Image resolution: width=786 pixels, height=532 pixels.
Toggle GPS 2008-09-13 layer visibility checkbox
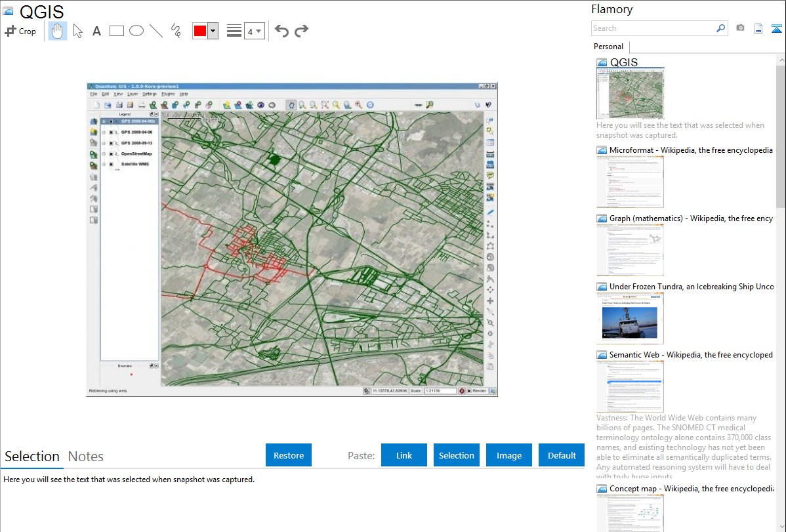[x=112, y=144]
